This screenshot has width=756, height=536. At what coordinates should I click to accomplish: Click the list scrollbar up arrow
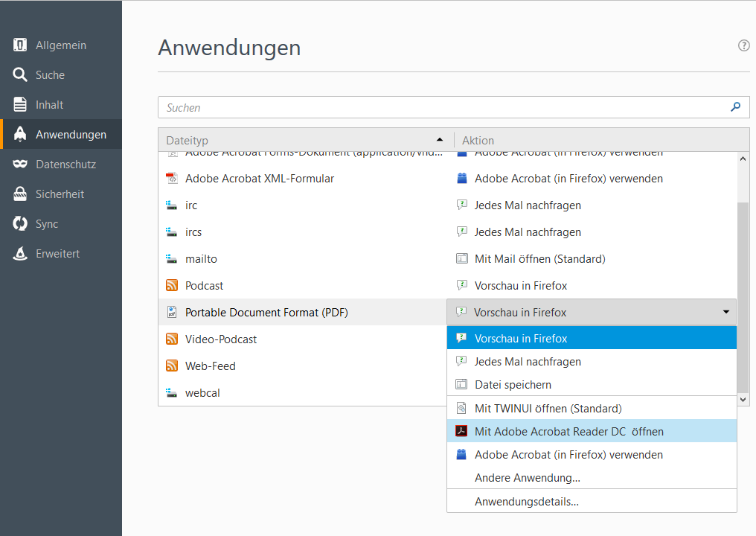coord(743,159)
